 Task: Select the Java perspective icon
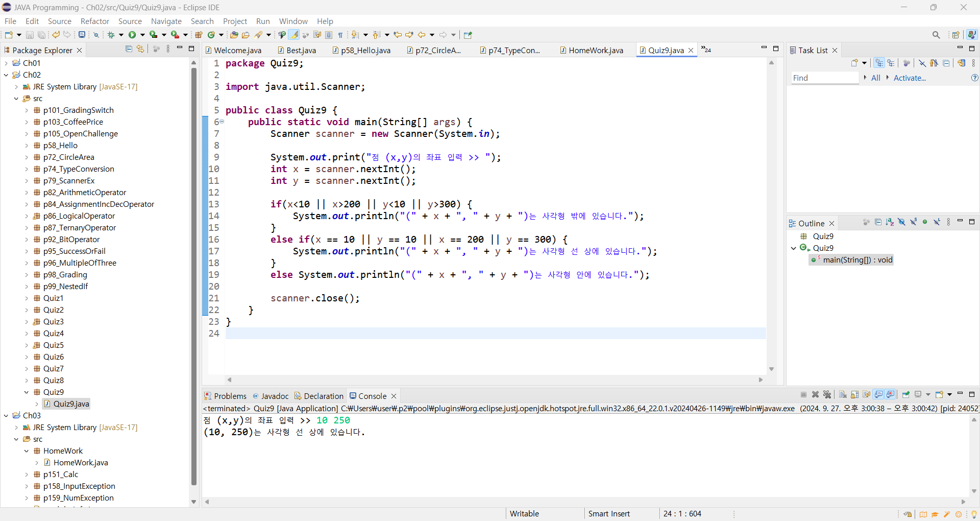pos(972,35)
